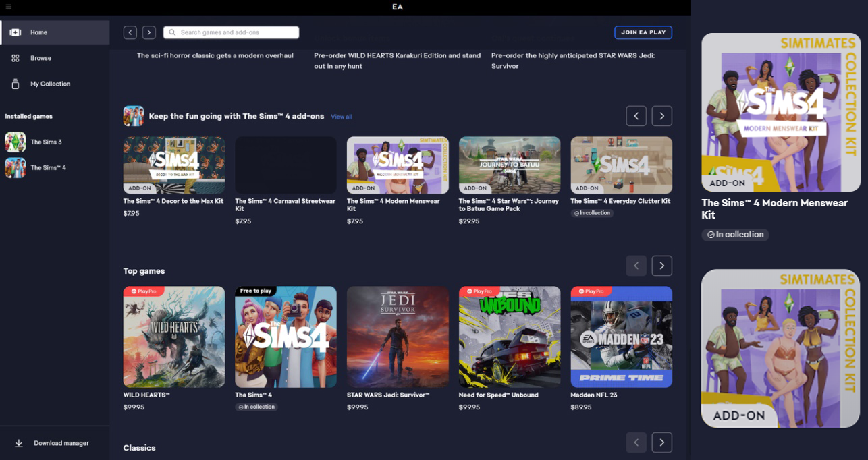The height and width of the screenshot is (460, 868).
Task: Click the hamburger menu icon
Action: tap(8, 7)
